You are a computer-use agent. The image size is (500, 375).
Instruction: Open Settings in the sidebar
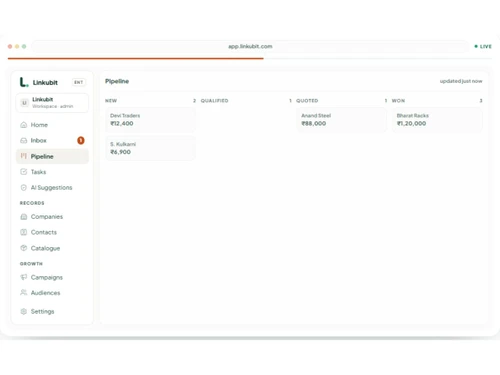pyautogui.click(x=52, y=311)
